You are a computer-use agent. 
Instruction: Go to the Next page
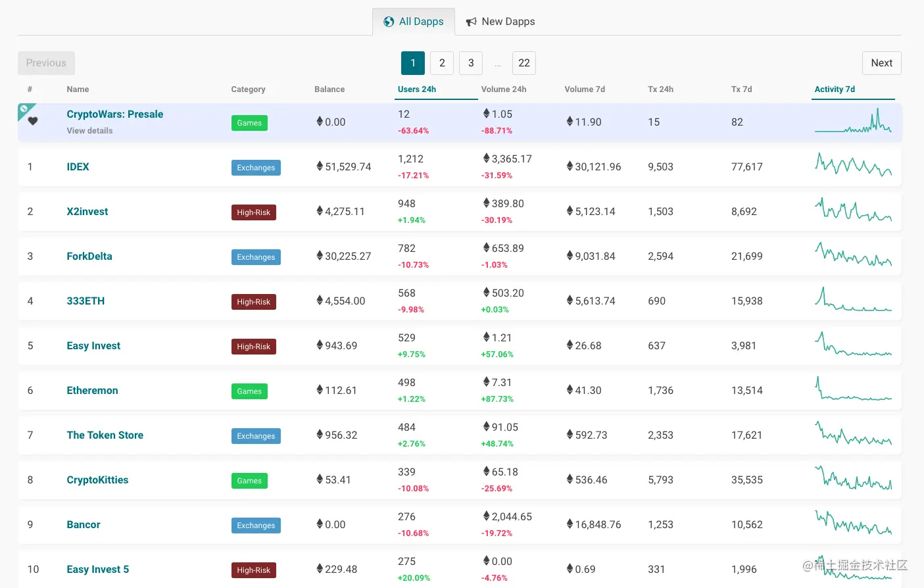[881, 63]
